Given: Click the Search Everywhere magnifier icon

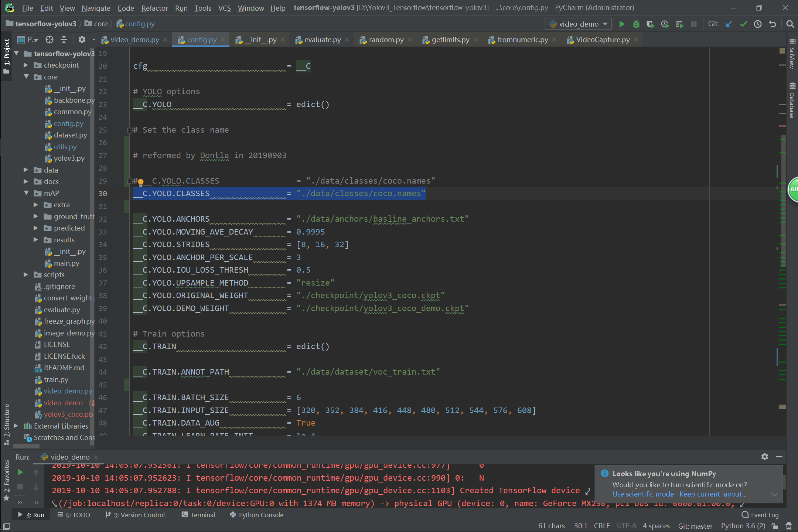Looking at the screenshot, I should click(x=790, y=24).
